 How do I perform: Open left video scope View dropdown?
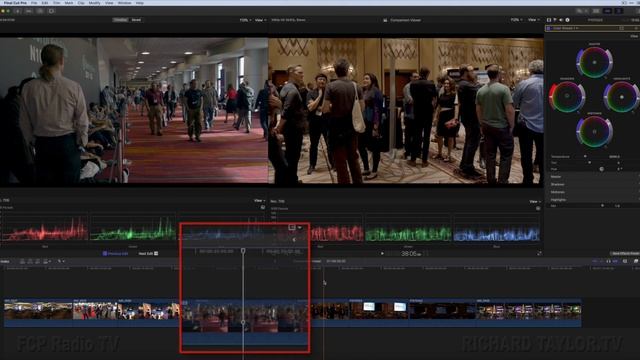click(x=260, y=201)
